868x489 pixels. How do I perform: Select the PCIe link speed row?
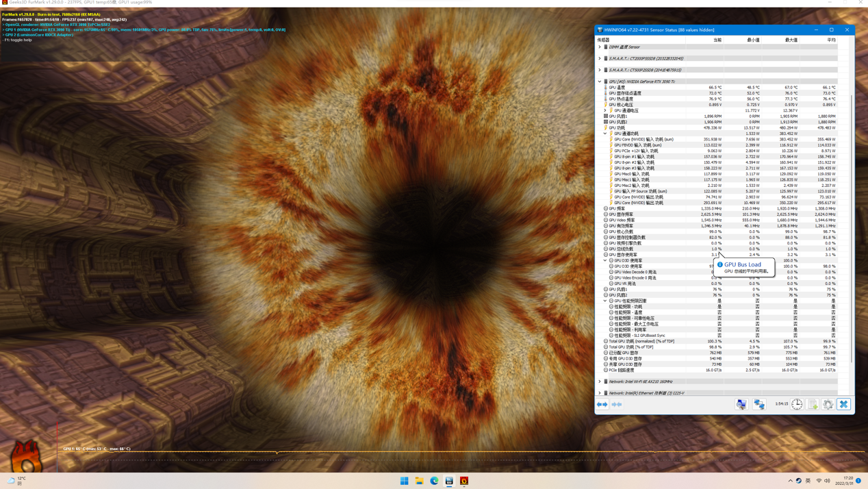622,370
